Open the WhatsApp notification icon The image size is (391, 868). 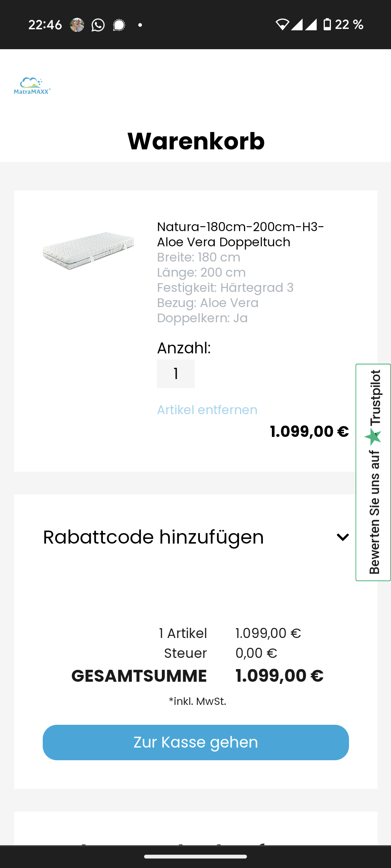click(x=98, y=25)
